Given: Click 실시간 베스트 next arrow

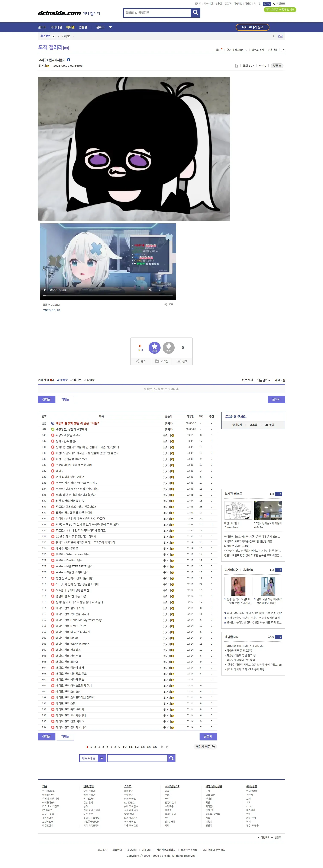Looking at the screenshot, I should 281,494.
